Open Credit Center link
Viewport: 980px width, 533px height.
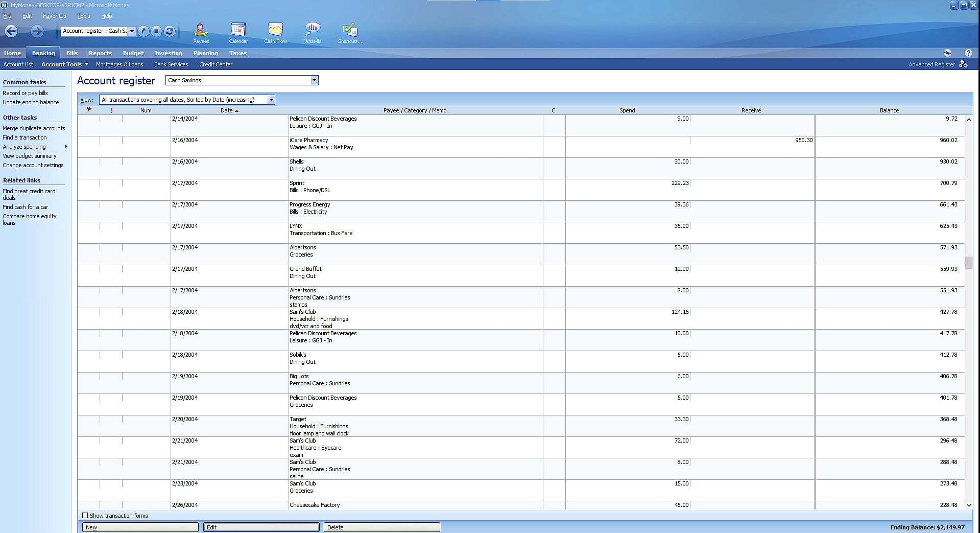click(x=216, y=64)
